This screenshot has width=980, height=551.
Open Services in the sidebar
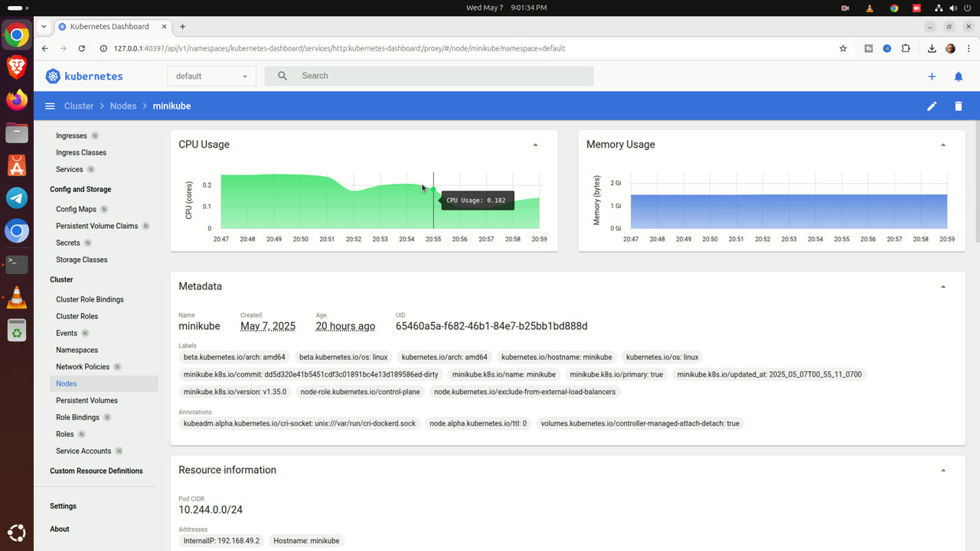tap(69, 169)
